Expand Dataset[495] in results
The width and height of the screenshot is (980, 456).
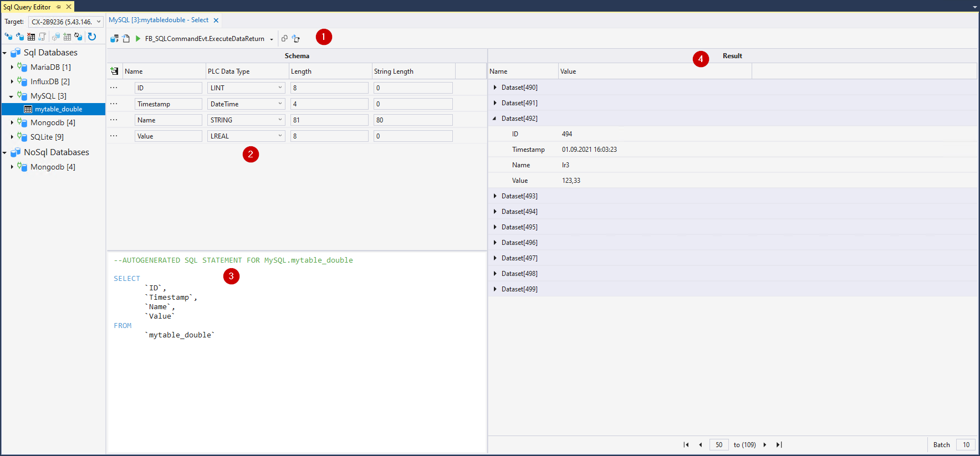(x=495, y=227)
